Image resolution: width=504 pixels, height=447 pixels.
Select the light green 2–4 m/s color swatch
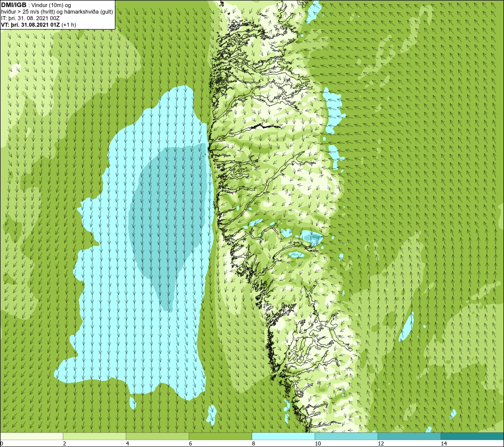pyautogui.click(x=95, y=436)
